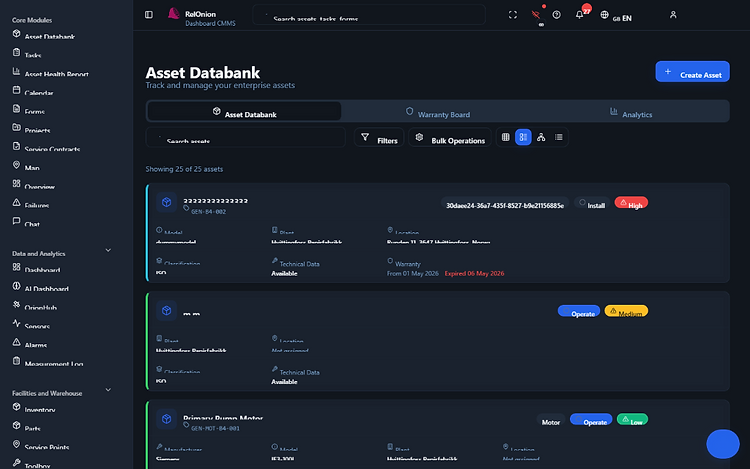This screenshot has width=750, height=469.
Task: Click the Forms icon in the sidebar
Action: [16, 109]
